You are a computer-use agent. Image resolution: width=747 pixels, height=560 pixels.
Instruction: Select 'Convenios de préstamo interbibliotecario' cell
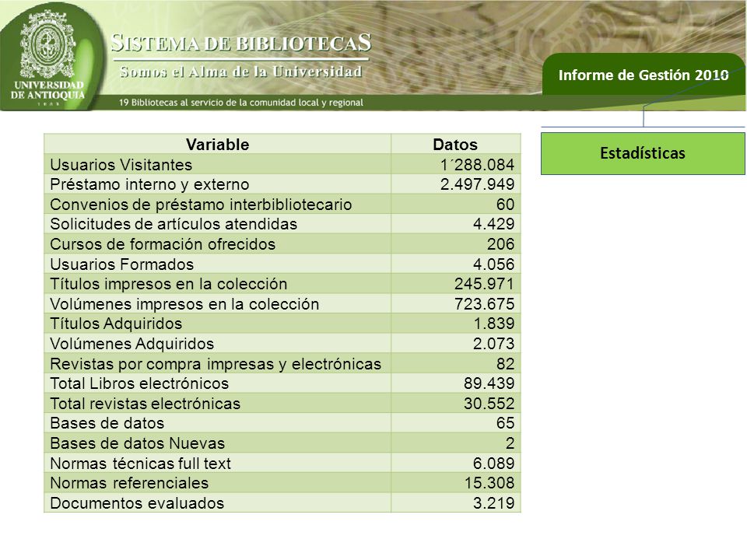point(218,205)
